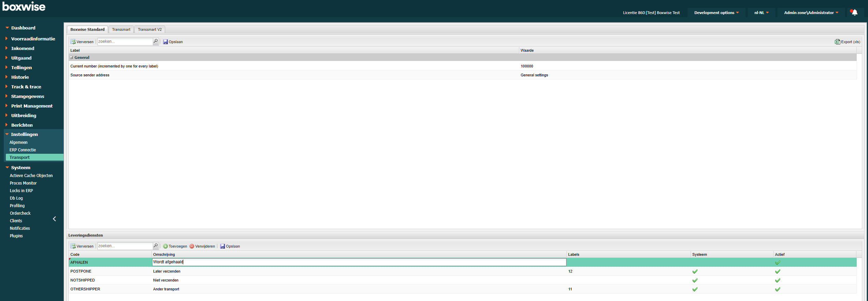
Task: Click the Export (xls) icon
Action: tap(837, 42)
